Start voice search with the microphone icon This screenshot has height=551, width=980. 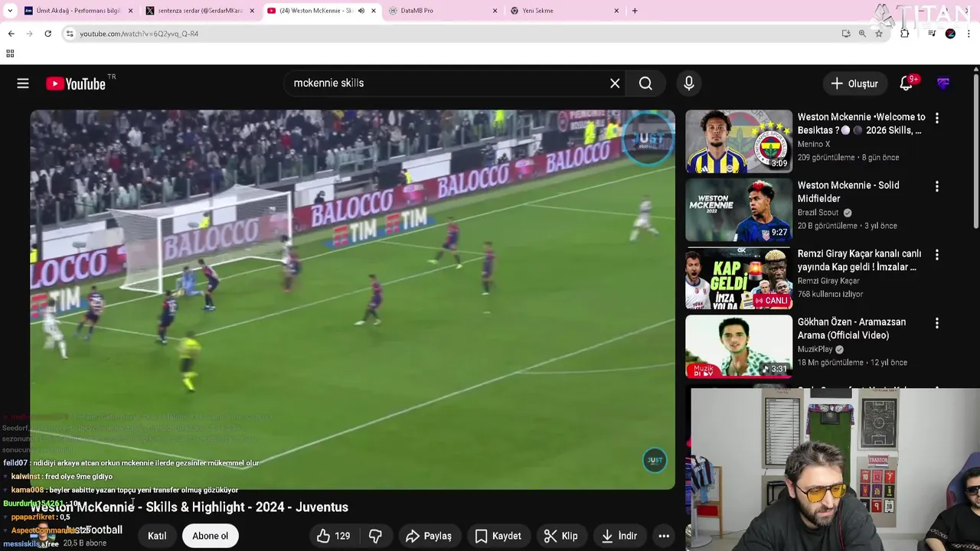click(x=689, y=83)
